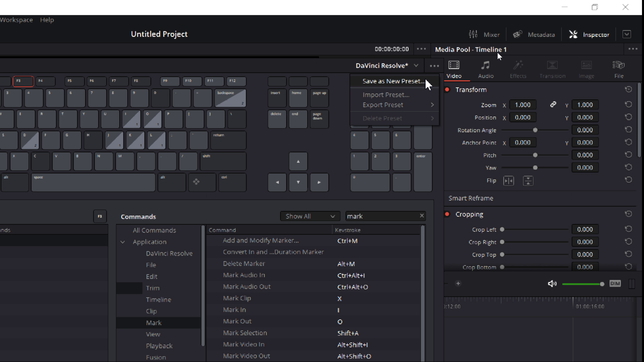Click the up arrow key
This screenshot has height=362, width=644.
(298, 161)
